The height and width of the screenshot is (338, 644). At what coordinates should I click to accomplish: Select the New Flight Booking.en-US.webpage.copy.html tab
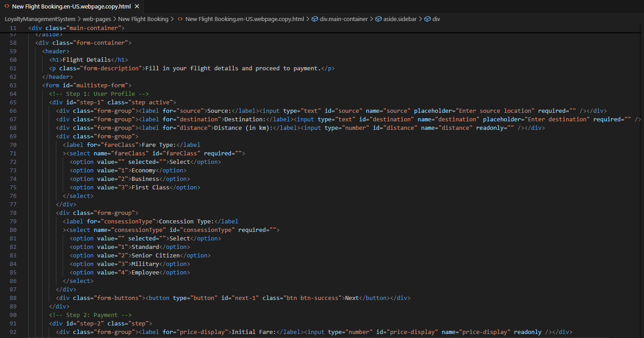[x=71, y=7]
